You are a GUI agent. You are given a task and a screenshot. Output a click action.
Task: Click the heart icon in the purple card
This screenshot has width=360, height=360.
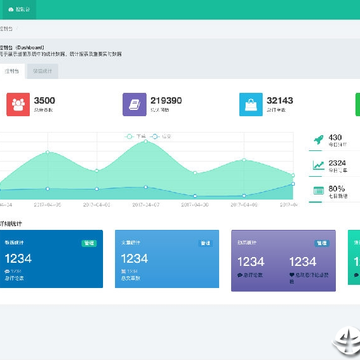292,275
